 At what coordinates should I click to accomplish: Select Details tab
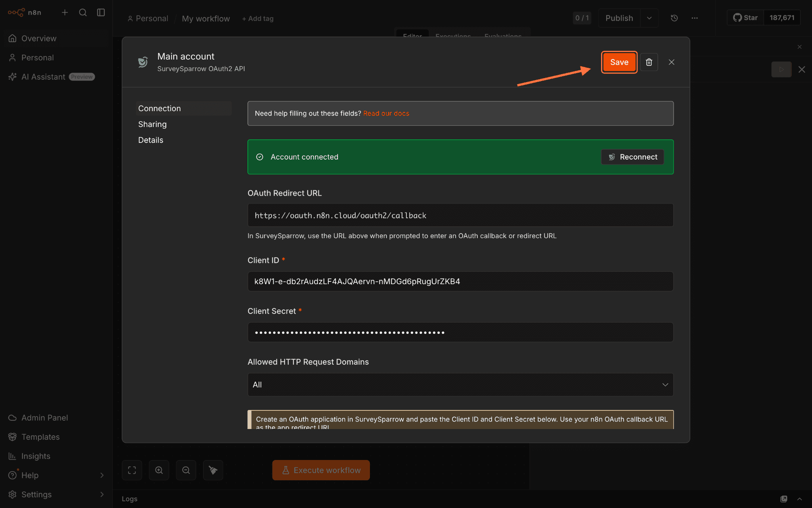(184, 140)
